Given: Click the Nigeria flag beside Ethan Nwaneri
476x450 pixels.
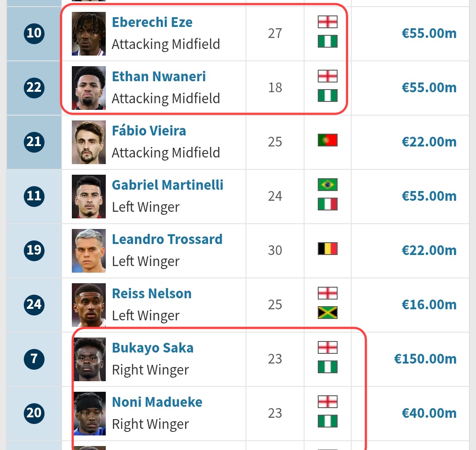Looking at the screenshot, I should coord(327,96).
